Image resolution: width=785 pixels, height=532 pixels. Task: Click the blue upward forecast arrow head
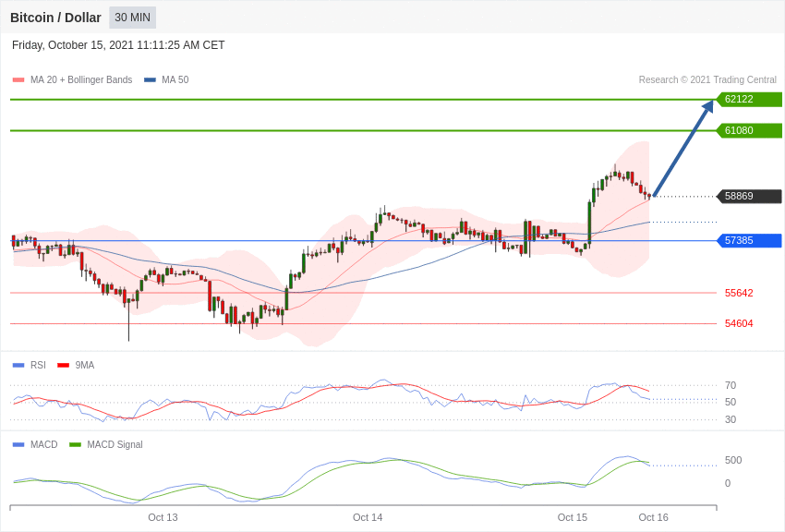tap(709, 106)
